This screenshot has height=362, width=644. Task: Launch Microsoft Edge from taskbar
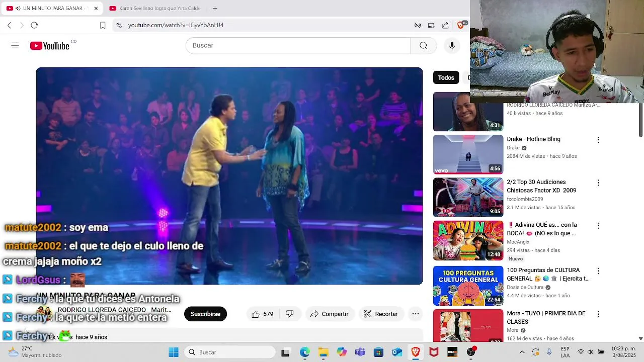[304, 352]
